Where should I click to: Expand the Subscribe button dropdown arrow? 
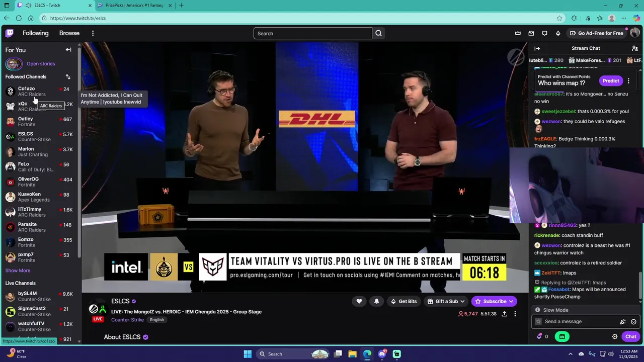click(x=511, y=301)
